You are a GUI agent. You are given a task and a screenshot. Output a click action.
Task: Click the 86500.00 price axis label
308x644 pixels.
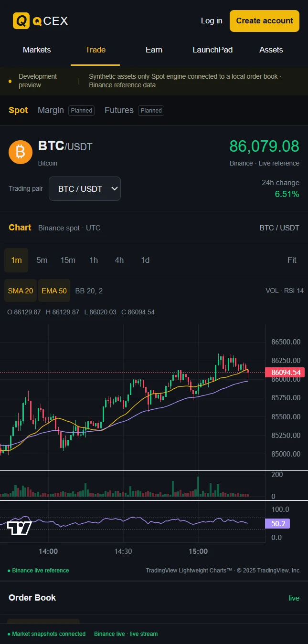[x=286, y=342]
